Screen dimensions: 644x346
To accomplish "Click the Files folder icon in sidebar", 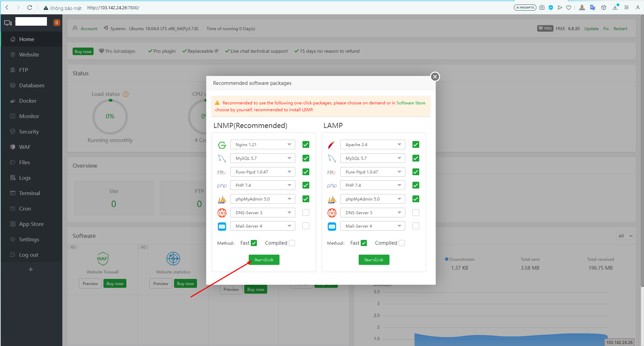I will (x=13, y=162).
